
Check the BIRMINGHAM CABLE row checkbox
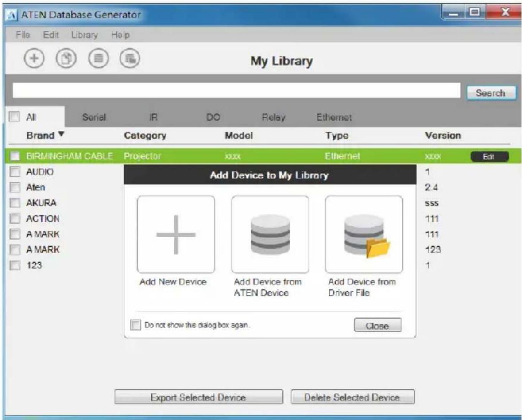tap(15, 156)
